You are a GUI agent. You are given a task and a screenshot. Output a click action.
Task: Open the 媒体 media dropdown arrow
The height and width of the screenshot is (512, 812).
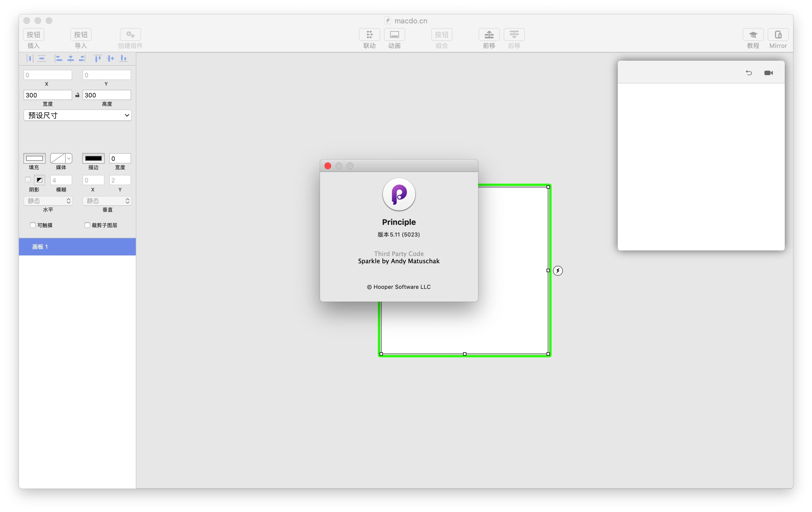pyautogui.click(x=69, y=158)
